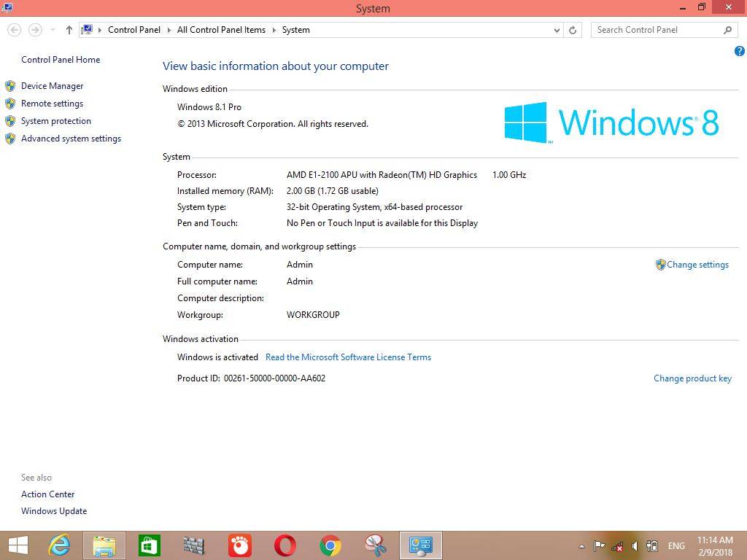
Task: Open the ENG input language selector
Action: click(x=676, y=546)
